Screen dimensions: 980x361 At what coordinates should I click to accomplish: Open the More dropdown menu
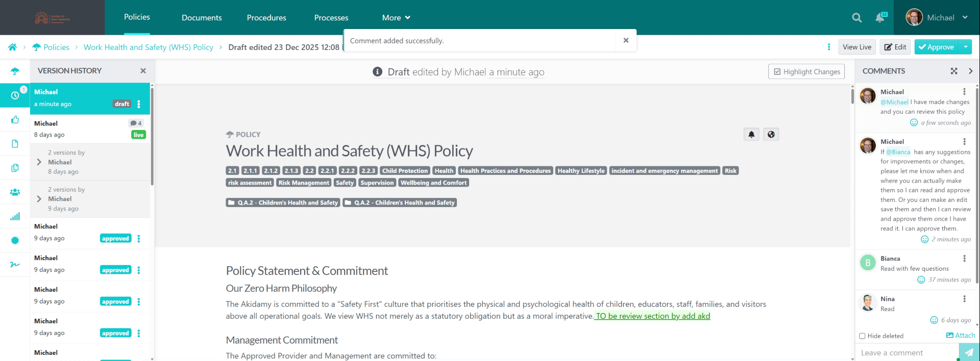tap(396, 18)
